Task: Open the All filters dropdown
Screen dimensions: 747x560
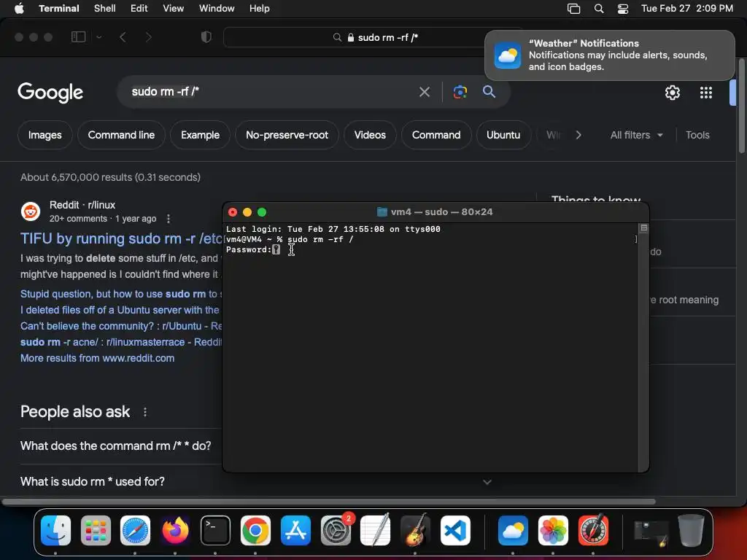Action: point(636,135)
